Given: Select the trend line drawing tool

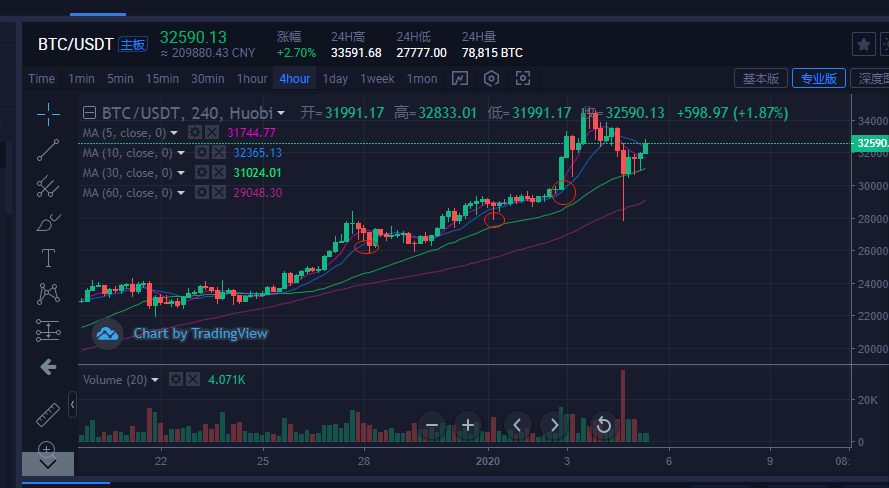Looking at the screenshot, I should coord(48,150).
